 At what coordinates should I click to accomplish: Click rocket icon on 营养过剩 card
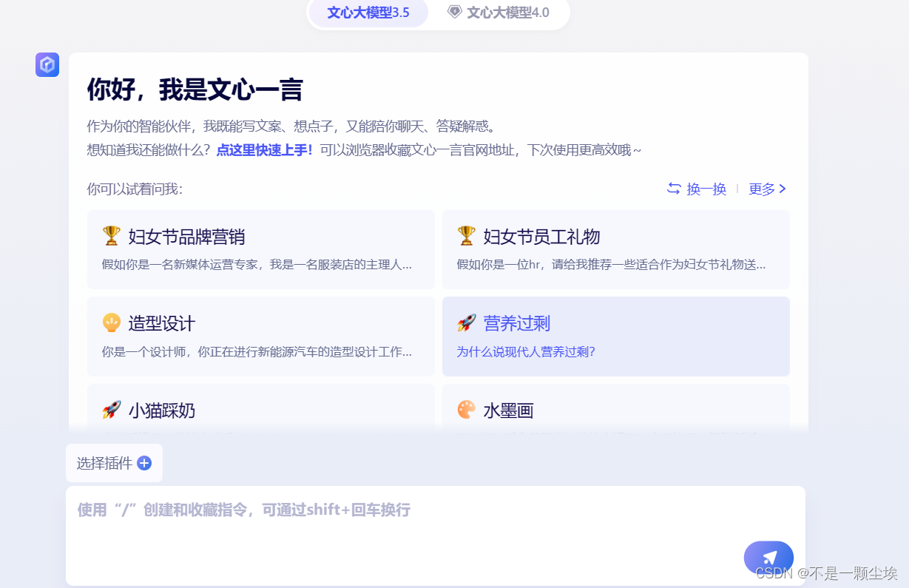[466, 323]
